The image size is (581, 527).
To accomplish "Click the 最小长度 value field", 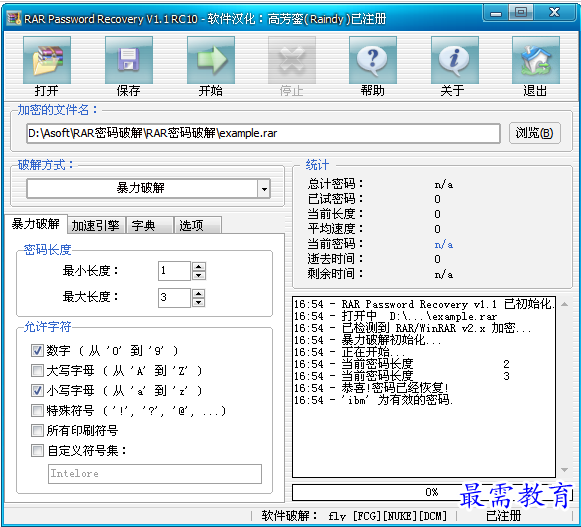I will [x=174, y=271].
